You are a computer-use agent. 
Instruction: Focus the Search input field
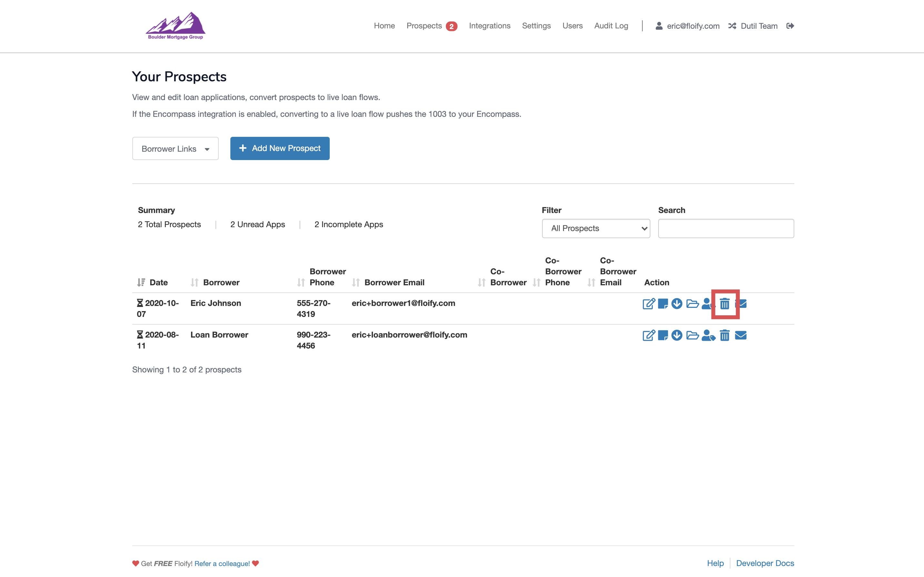click(x=726, y=228)
